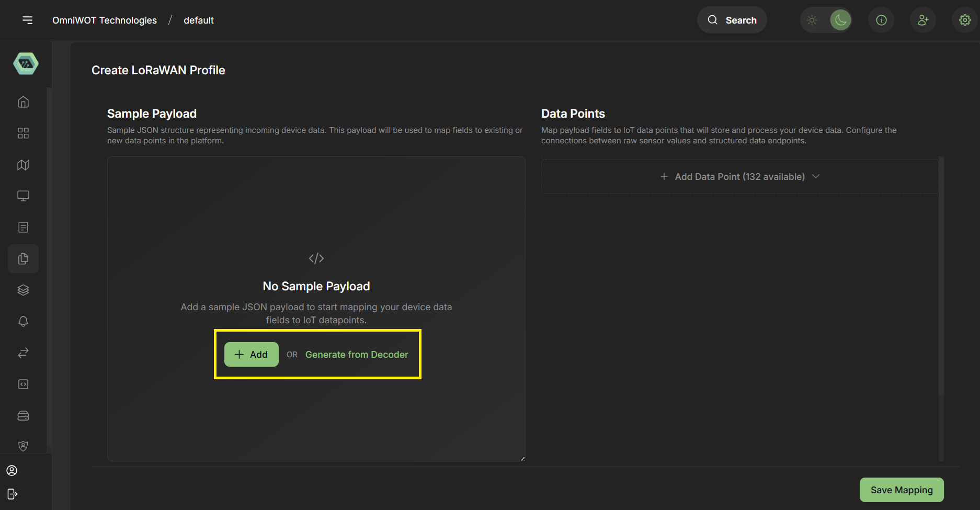Click the Save Mapping button

(x=902, y=490)
